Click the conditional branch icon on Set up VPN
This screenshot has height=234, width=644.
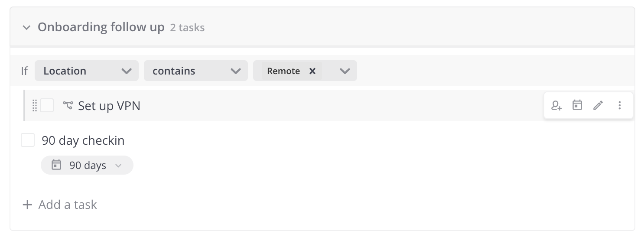coord(68,105)
